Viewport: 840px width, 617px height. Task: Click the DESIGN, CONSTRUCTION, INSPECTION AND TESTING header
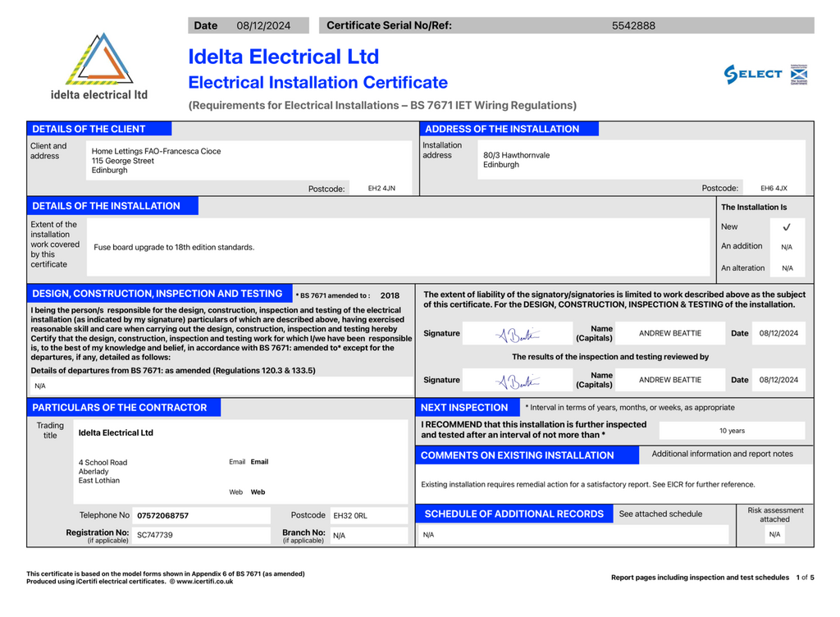pos(160,294)
